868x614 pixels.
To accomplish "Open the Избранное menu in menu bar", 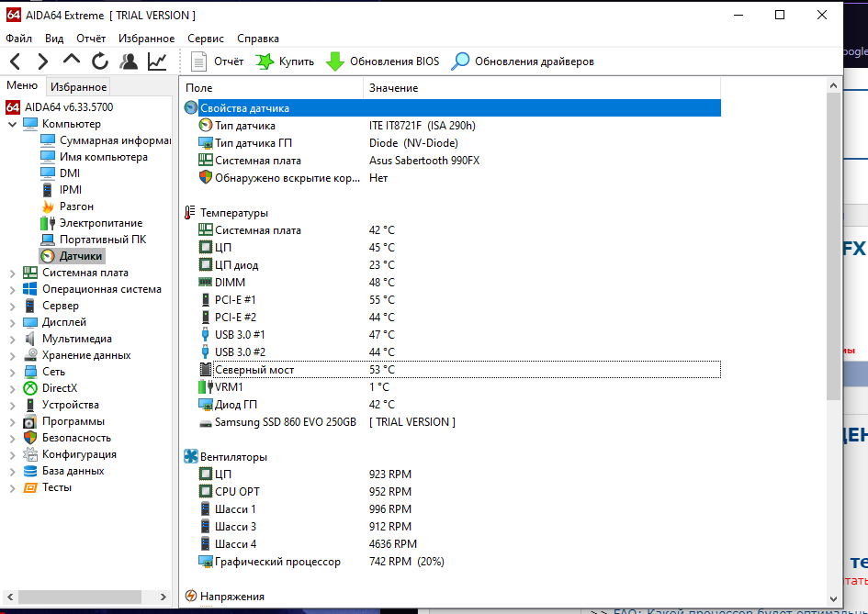I will [x=147, y=39].
